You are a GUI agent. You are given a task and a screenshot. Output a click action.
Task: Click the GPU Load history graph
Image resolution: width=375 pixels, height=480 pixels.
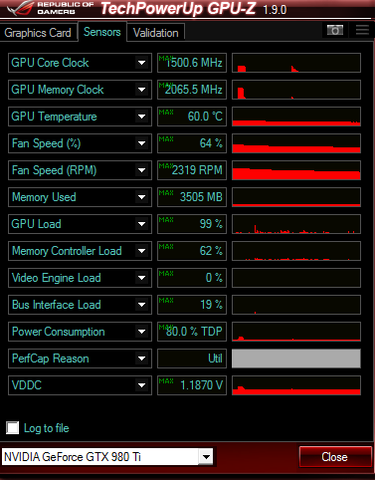pos(296,224)
